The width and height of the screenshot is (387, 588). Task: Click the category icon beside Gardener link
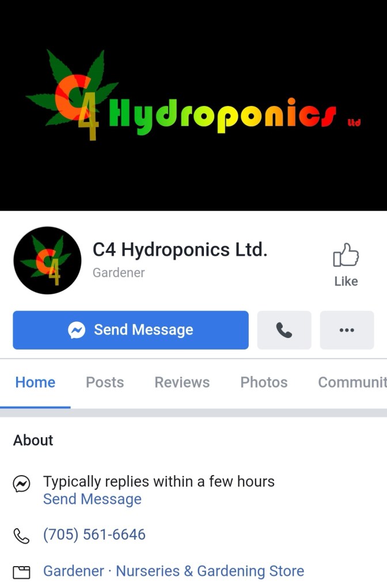pyautogui.click(x=21, y=572)
